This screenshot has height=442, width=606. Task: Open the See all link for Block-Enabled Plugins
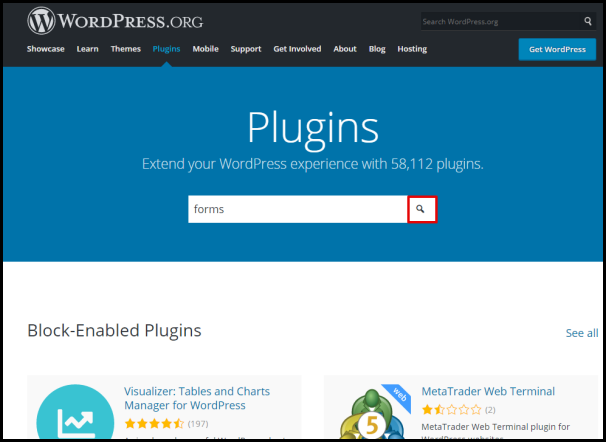[582, 333]
